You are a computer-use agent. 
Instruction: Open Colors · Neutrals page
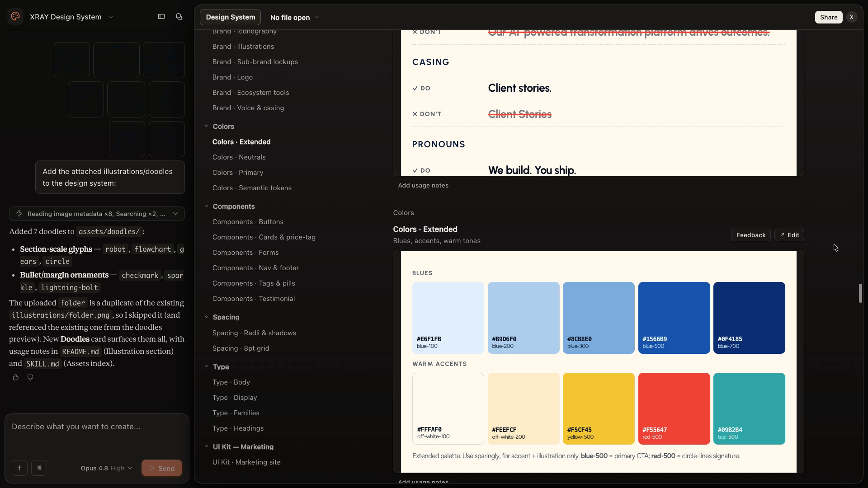[239, 157]
